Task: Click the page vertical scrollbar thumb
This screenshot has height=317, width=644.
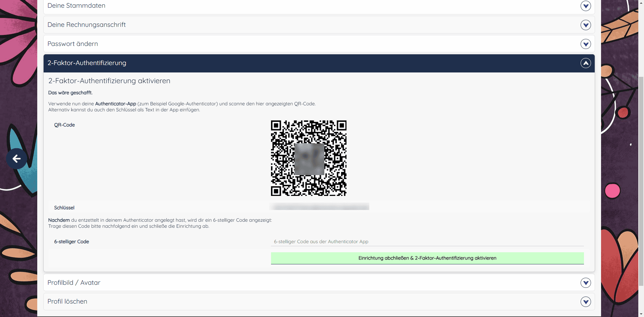Action: [641, 181]
